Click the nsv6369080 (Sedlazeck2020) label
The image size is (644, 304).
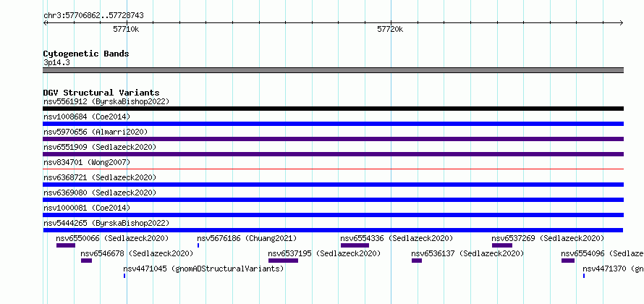click(x=100, y=193)
